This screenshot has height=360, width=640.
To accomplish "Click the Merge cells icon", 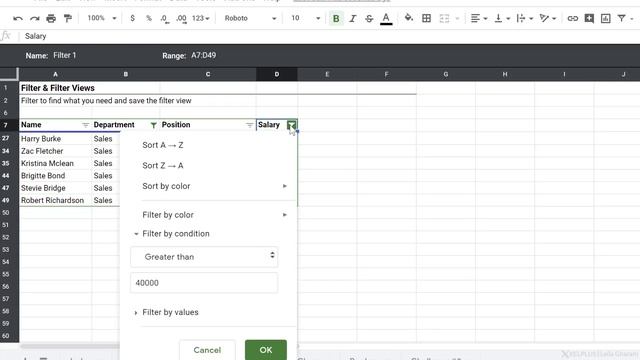I will (444, 18).
